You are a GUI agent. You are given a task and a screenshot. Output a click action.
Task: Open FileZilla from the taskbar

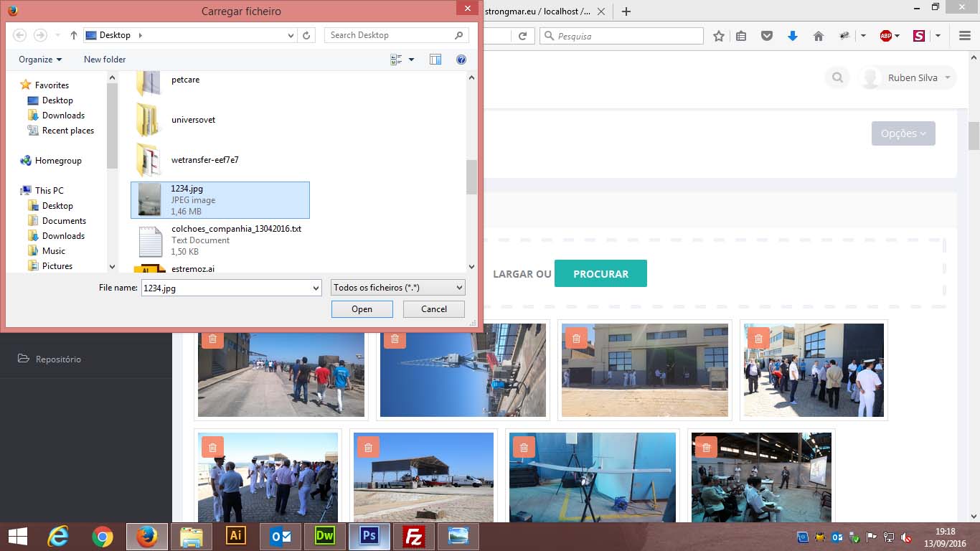click(x=413, y=537)
